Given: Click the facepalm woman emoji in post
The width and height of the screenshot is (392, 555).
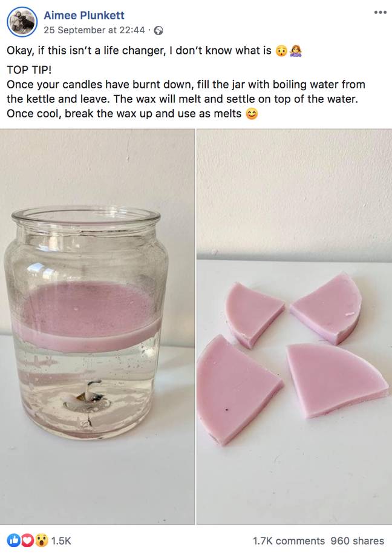Looking at the screenshot, I should tap(296, 51).
